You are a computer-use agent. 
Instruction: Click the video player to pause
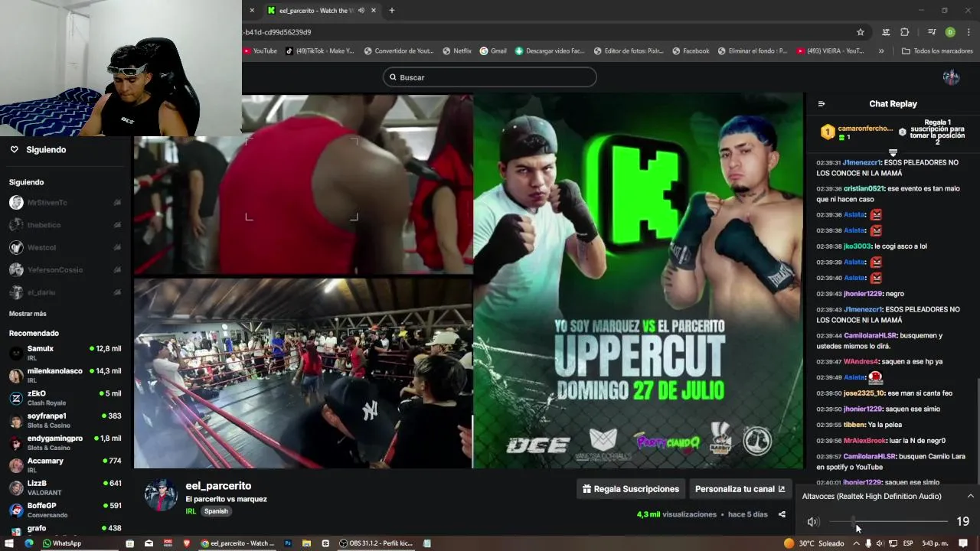(469, 281)
